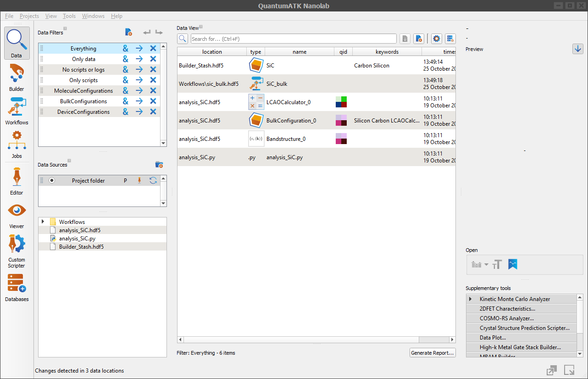The image size is (588, 379).
Task: Launch Crystal Structure Prediction Scripter
Action: 521,328
